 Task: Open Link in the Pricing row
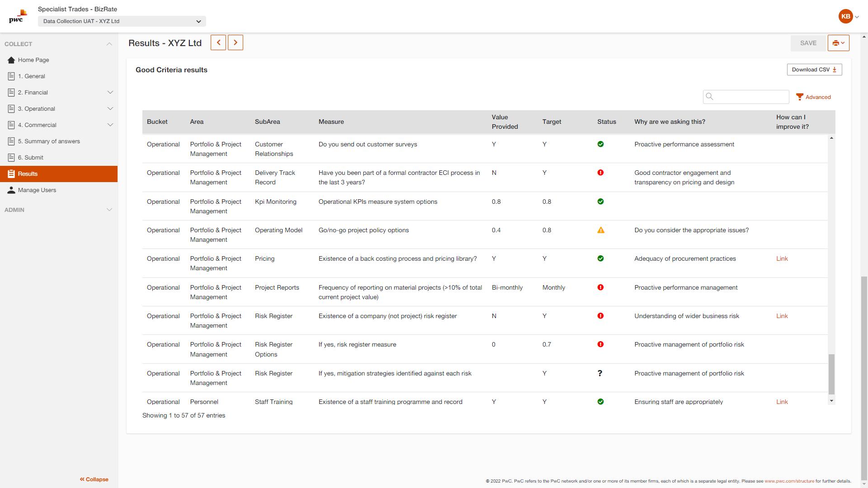point(782,259)
